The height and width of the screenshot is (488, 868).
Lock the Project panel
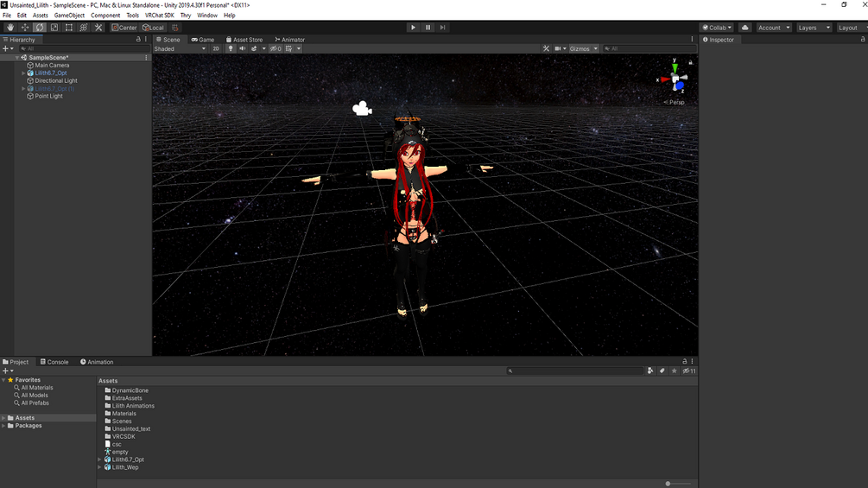click(x=685, y=361)
